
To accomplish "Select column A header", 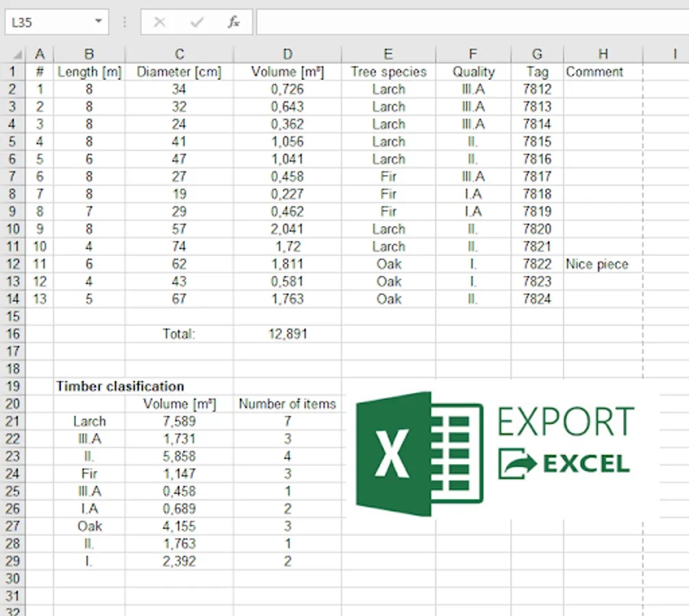I will click(40, 54).
